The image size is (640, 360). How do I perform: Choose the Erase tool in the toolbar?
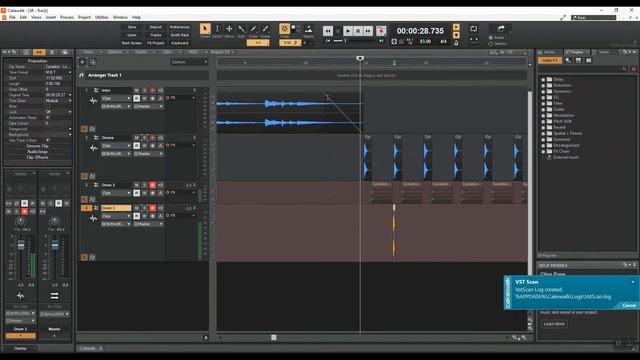tap(266, 29)
